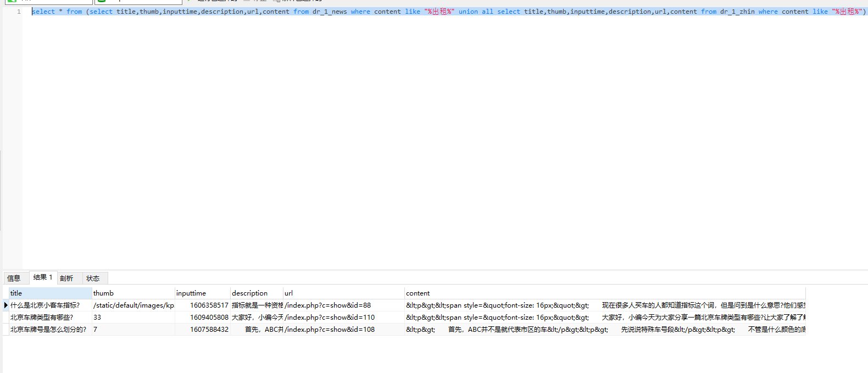Show the 状态 tab
This screenshot has width=868, height=373.
coord(93,279)
